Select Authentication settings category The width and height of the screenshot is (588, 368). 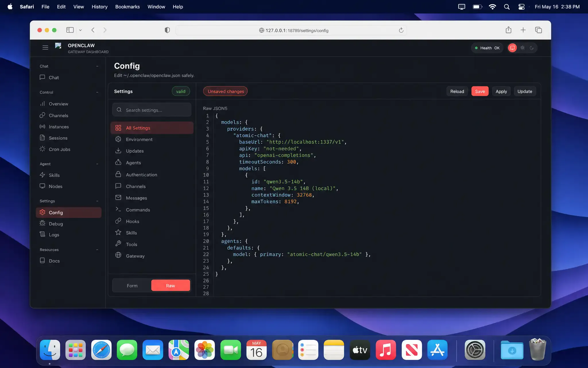[152, 175]
